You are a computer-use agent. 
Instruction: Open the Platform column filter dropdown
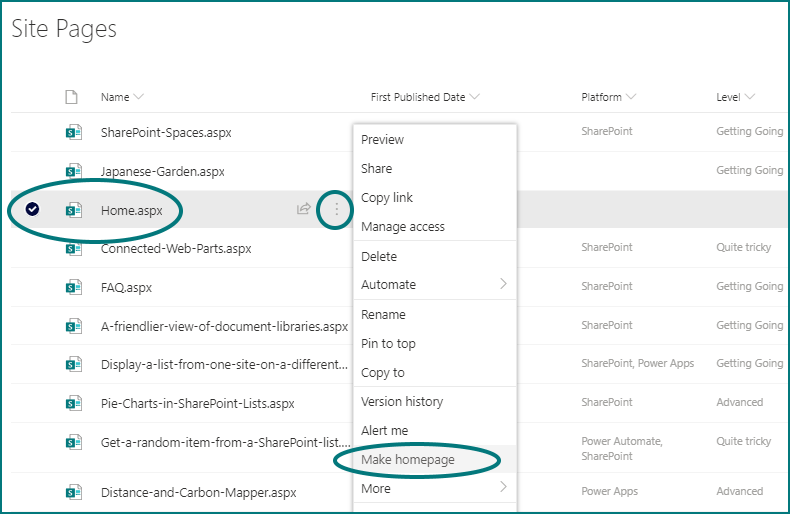click(631, 97)
